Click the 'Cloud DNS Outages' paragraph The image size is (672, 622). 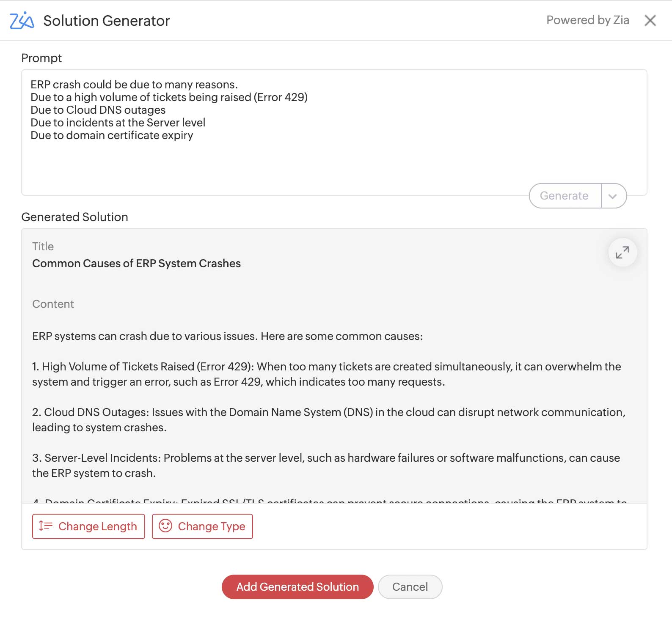[328, 420]
